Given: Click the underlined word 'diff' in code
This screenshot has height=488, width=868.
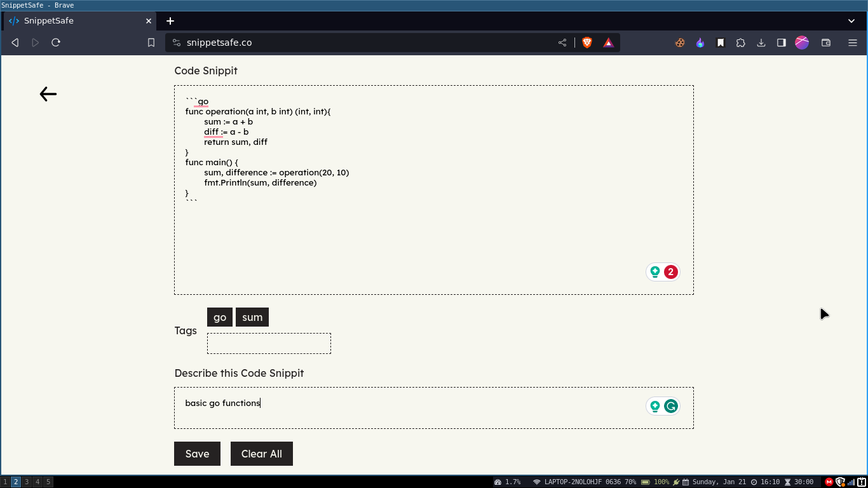Looking at the screenshot, I should tap(211, 132).
